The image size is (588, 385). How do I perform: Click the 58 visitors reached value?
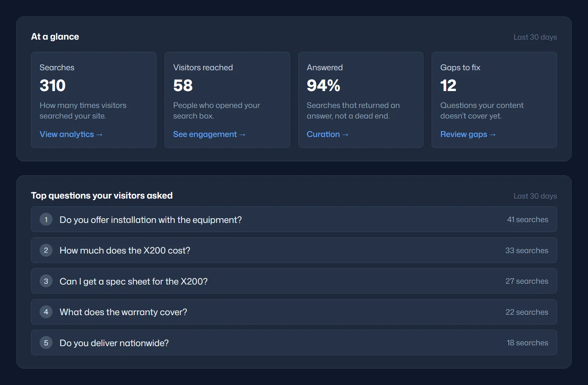click(x=183, y=86)
